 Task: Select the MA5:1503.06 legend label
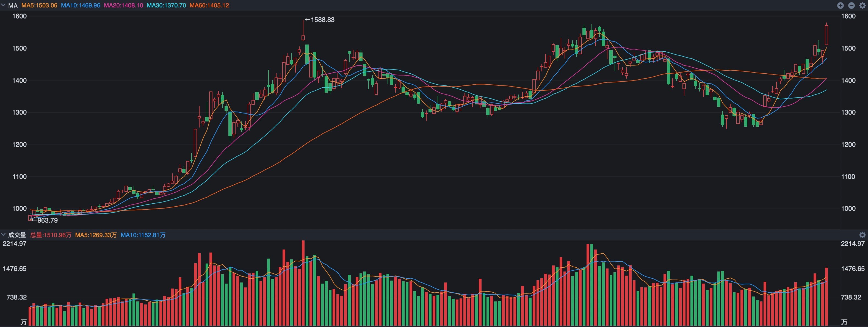(39, 5)
